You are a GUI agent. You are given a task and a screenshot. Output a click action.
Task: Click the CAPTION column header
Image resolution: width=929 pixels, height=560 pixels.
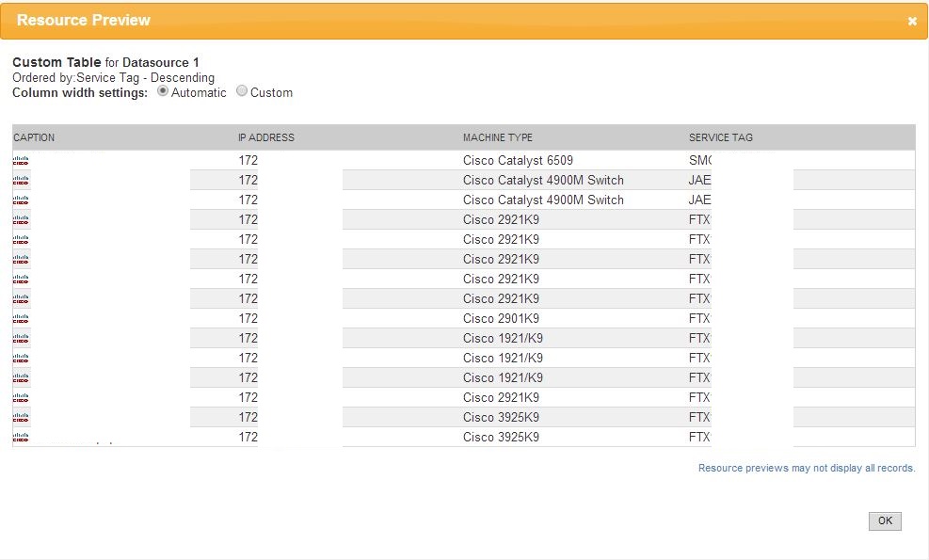click(x=34, y=137)
